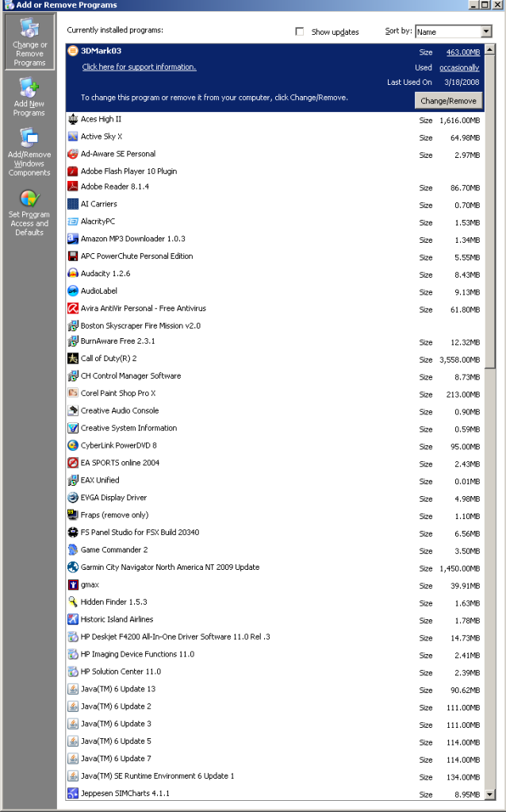Click Change/Remove for 3DMark03
The width and height of the screenshot is (506, 812).
[448, 101]
